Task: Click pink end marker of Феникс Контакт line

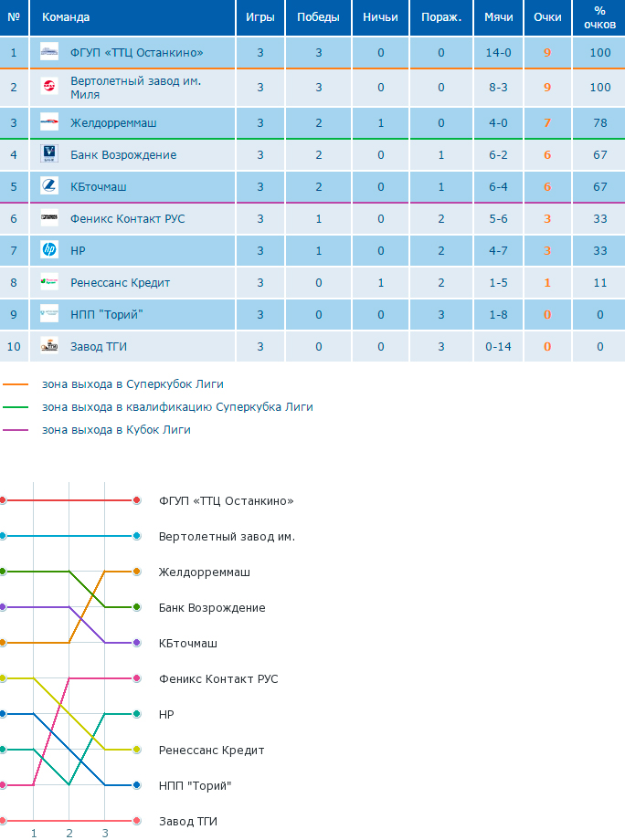Action: [137, 678]
